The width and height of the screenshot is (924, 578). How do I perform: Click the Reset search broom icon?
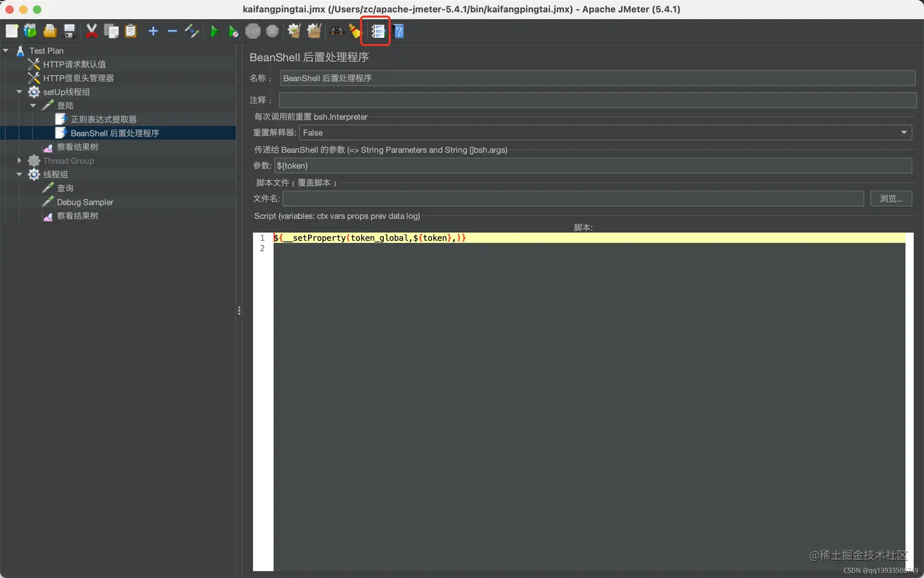pos(355,31)
